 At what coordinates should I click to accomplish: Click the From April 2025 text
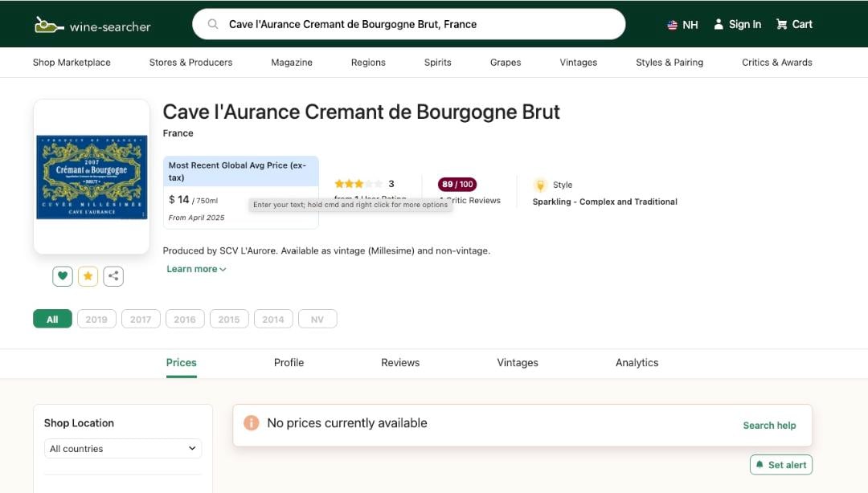197,218
